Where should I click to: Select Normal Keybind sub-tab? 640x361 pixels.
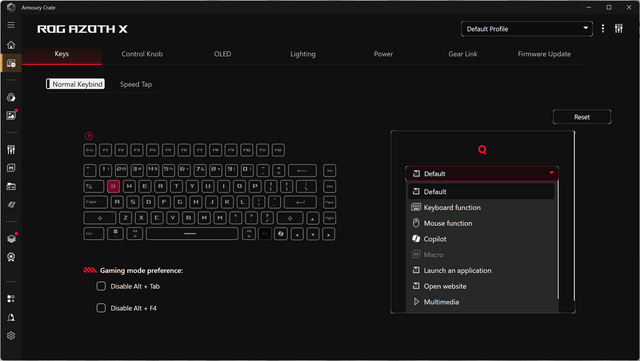(x=76, y=84)
